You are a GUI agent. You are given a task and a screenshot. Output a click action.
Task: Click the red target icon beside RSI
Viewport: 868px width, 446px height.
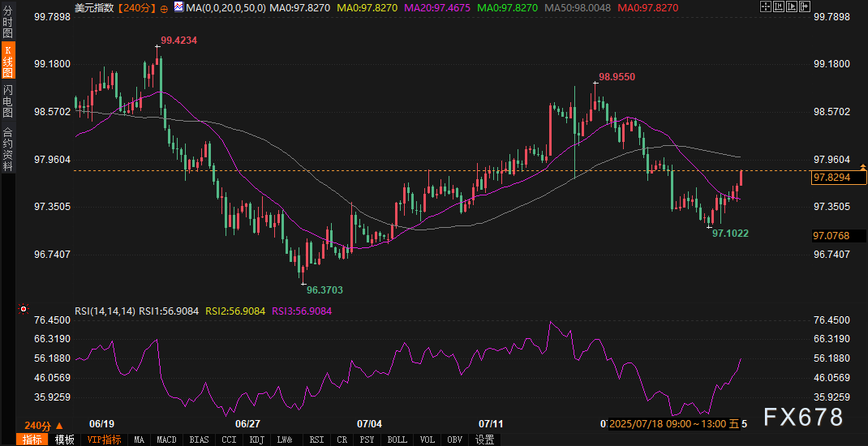pyautogui.click(x=24, y=309)
